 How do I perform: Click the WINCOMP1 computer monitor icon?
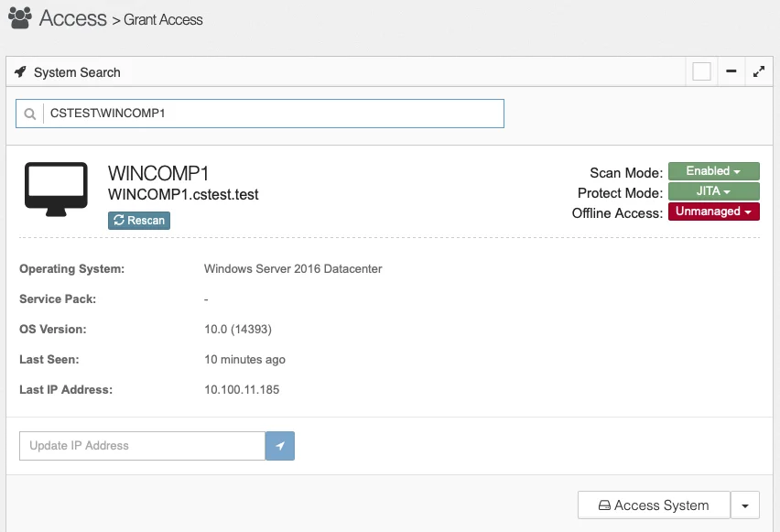56,190
